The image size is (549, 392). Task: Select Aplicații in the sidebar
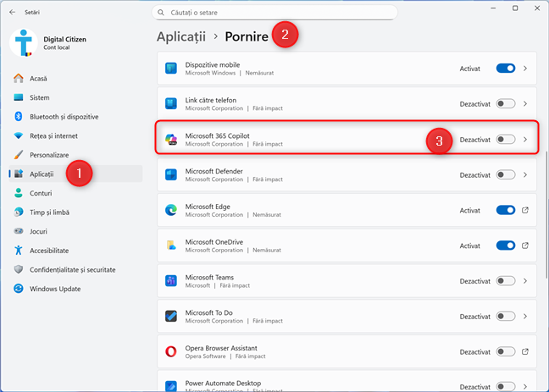(x=75, y=174)
